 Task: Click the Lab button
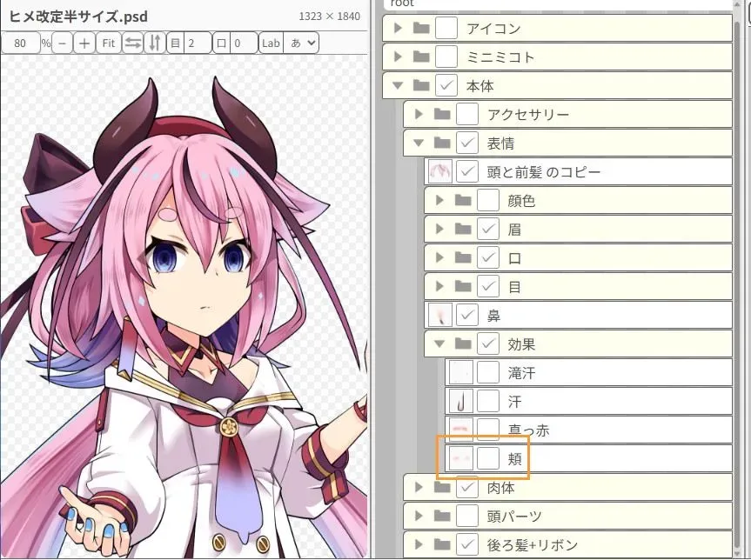click(x=271, y=43)
